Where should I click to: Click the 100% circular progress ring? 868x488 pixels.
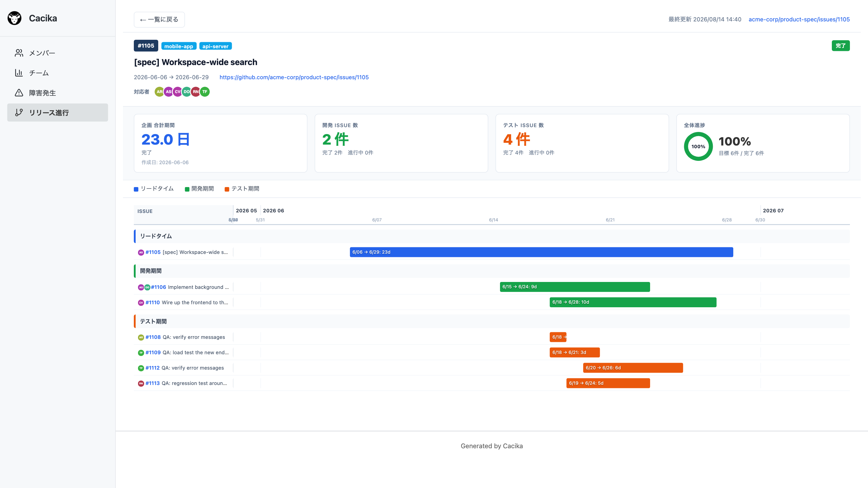tap(698, 146)
